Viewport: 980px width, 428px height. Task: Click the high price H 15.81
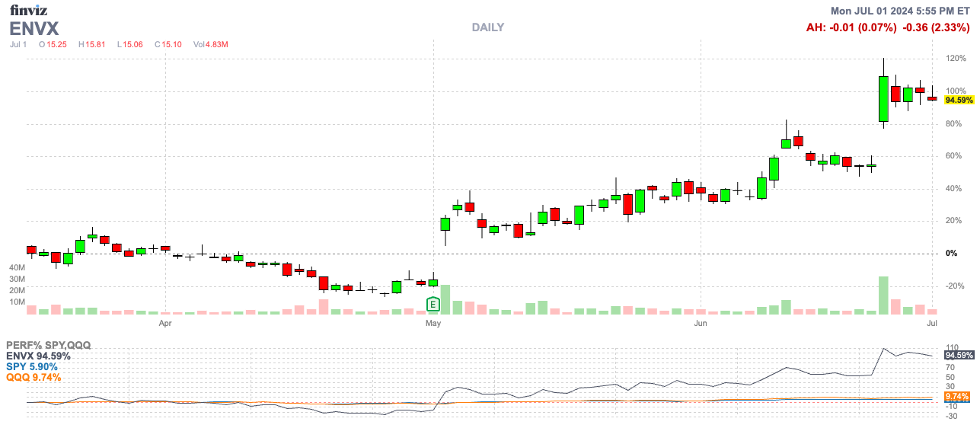click(91, 44)
